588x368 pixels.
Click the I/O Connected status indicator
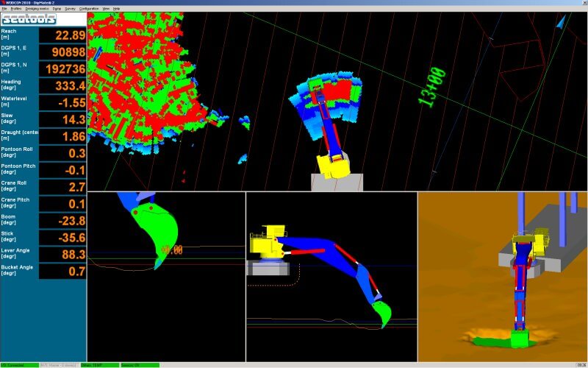[x=18, y=364]
